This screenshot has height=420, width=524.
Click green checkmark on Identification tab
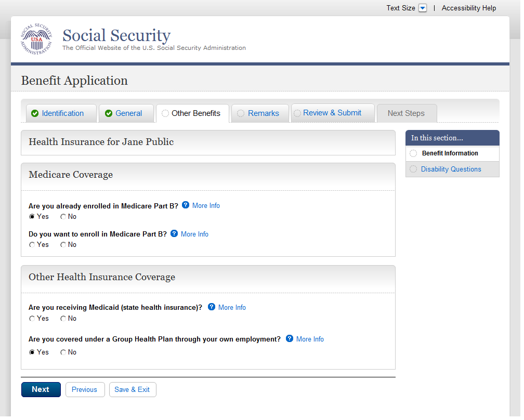coord(35,113)
